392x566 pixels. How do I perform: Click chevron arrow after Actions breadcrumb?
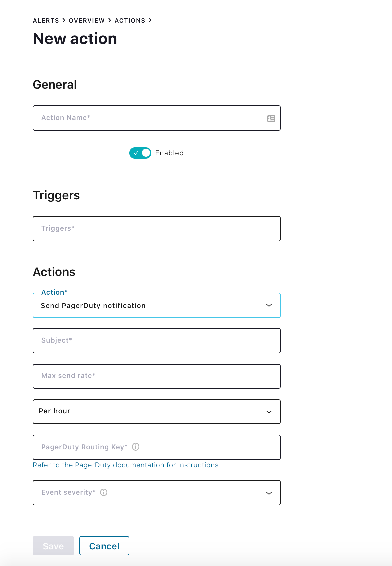coord(150,20)
